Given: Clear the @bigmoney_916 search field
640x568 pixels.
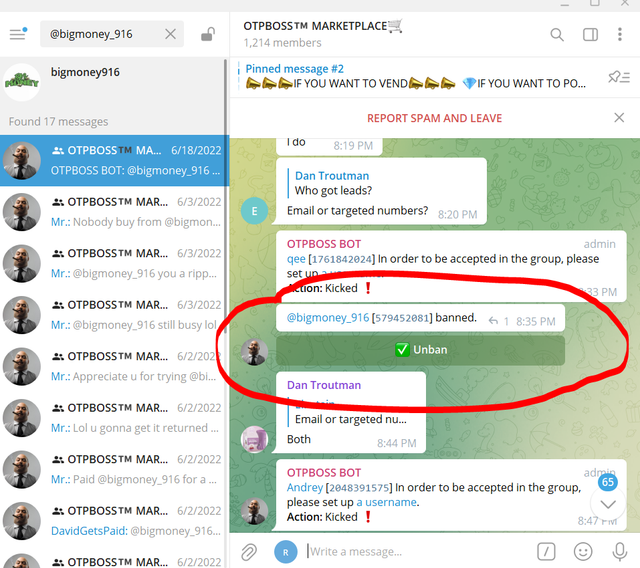Looking at the screenshot, I should [171, 34].
